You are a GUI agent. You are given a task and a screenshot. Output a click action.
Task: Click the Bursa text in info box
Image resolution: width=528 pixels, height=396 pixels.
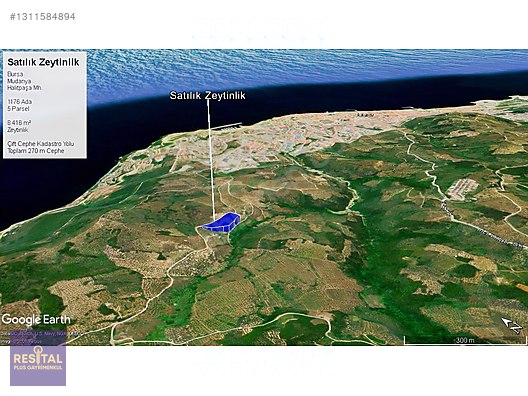pyautogui.click(x=15, y=74)
